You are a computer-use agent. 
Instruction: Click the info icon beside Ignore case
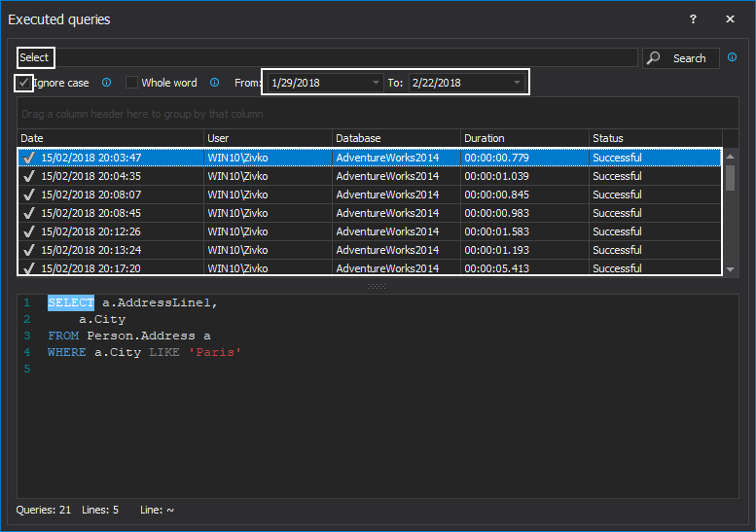pyautogui.click(x=107, y=83)
